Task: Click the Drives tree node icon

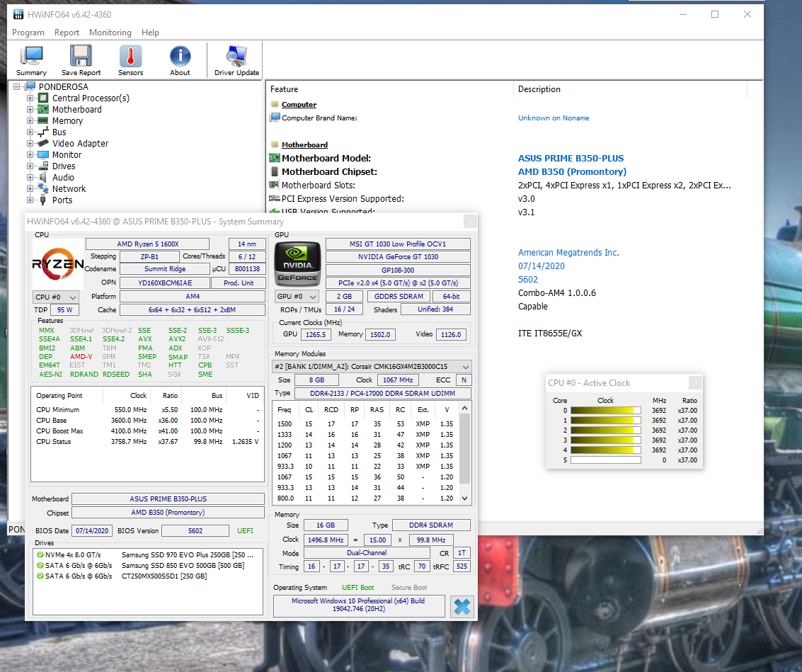Action: pos(43,166)
